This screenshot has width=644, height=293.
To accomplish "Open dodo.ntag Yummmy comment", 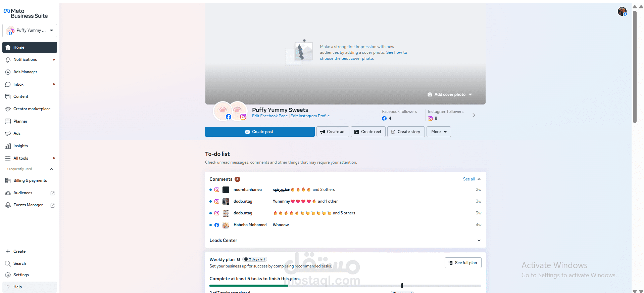I will (345, 201).
